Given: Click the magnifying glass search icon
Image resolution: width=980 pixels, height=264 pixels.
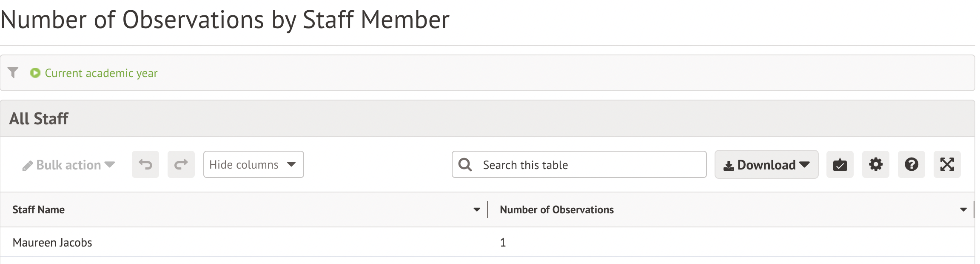Looking at the screenshot, I should point(465,165).
